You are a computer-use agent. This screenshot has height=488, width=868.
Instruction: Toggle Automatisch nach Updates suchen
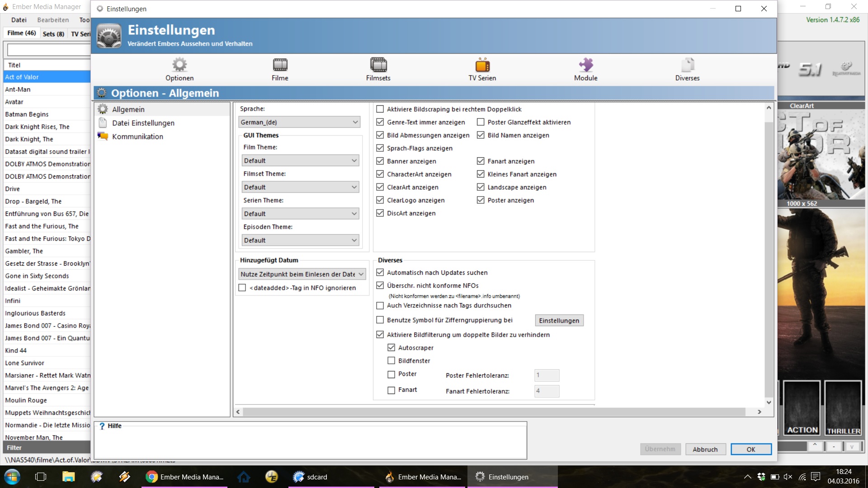tap(380, 272)
